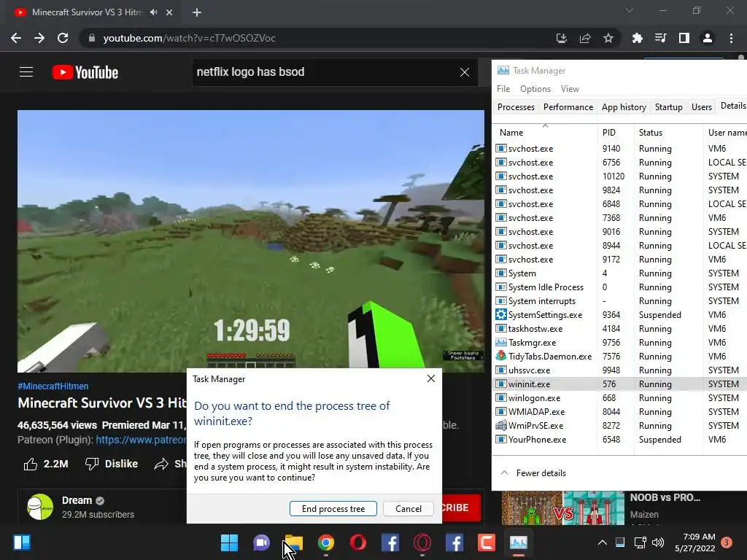This screenshot has width=747, height=560.
Task: Open the taskbar clock and date
Action: click(695, 542)
